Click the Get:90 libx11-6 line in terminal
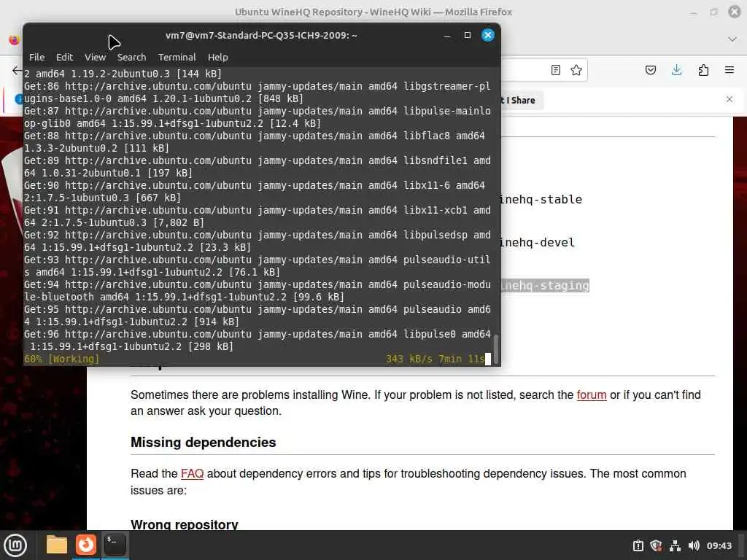 (x=255, y=192)
